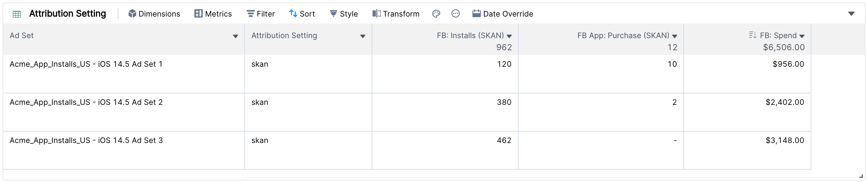Screen dimensions: 868x183
Task: Click the Transform icon
Action: pyautogui.click(x=376, y=13)
